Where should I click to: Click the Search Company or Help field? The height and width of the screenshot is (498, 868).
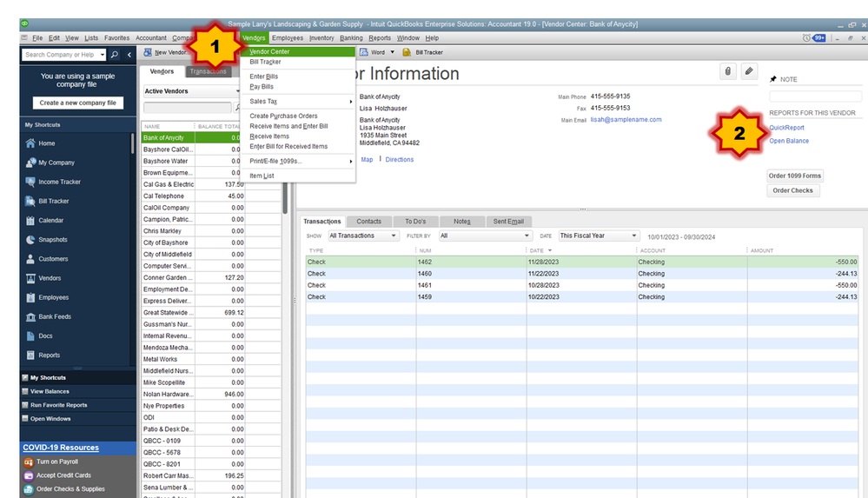point(60,54)
